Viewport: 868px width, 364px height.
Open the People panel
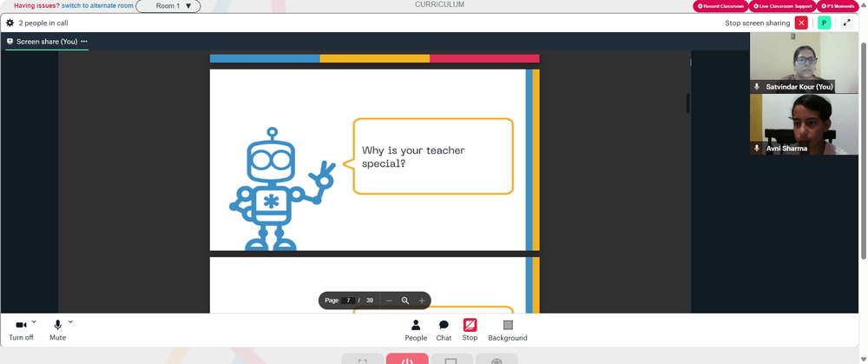pyautogui.click(x=416, y=331)
